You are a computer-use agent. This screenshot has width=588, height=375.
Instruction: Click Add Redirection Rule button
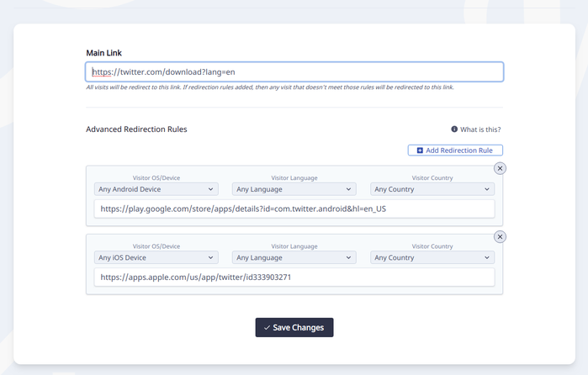(455, 151)
